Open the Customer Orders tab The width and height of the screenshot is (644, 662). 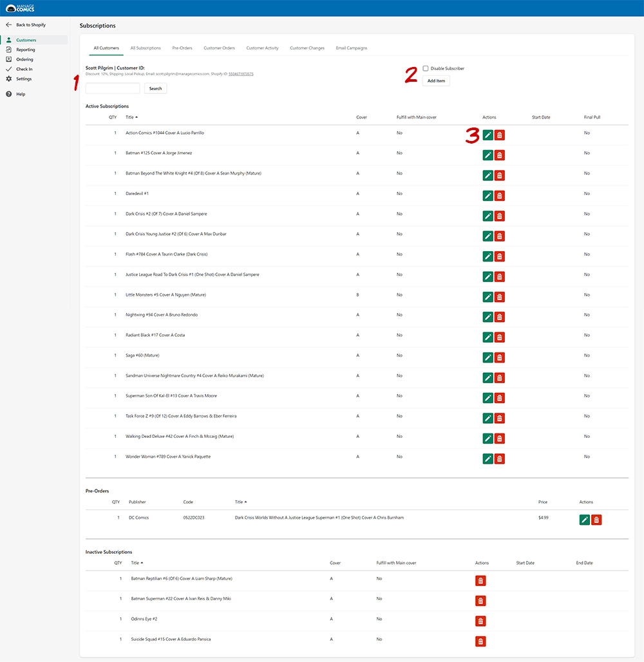219,48
